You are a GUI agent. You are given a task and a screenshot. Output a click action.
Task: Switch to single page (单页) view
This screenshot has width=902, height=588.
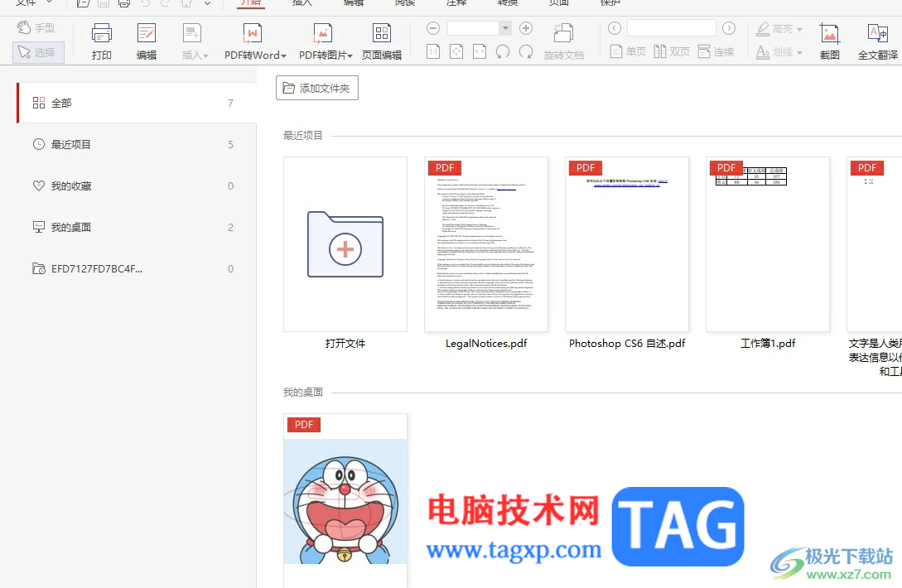pos(628,52)
